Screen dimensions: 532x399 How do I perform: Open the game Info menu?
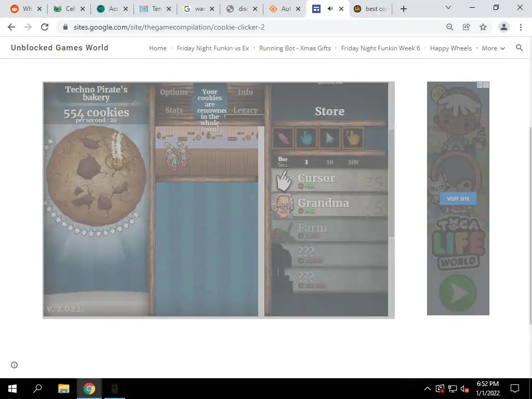pos(245,92)
